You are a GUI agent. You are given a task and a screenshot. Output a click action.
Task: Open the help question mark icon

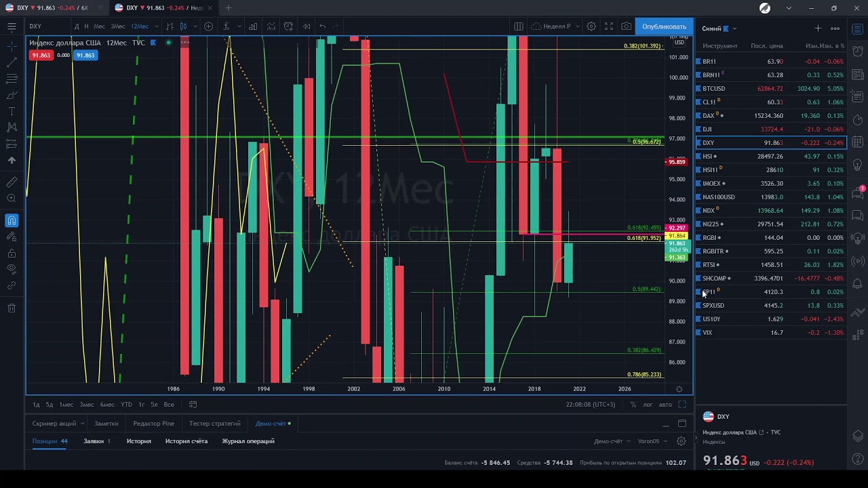click(x=858, y=460)
